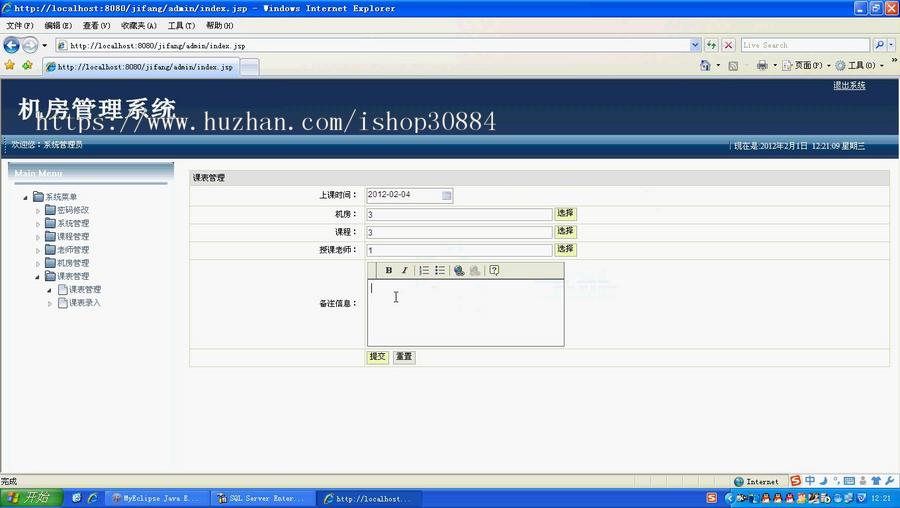
Task: Open the search provider dropdown arrow
Action: [x=891, y=45]
